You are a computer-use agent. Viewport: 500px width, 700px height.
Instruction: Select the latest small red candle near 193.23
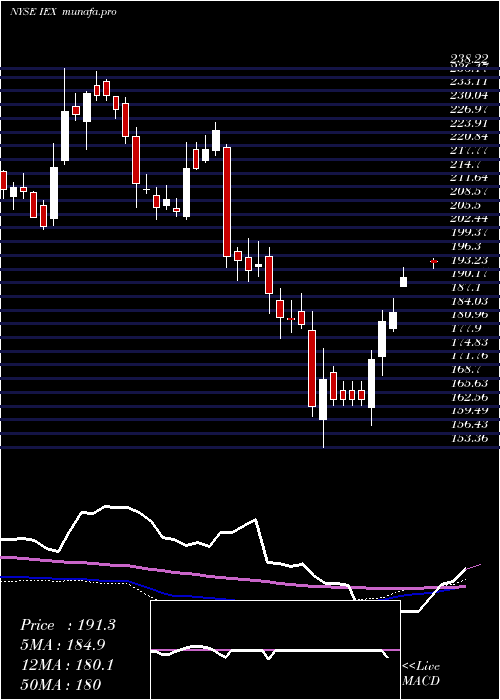click(433, 262)
